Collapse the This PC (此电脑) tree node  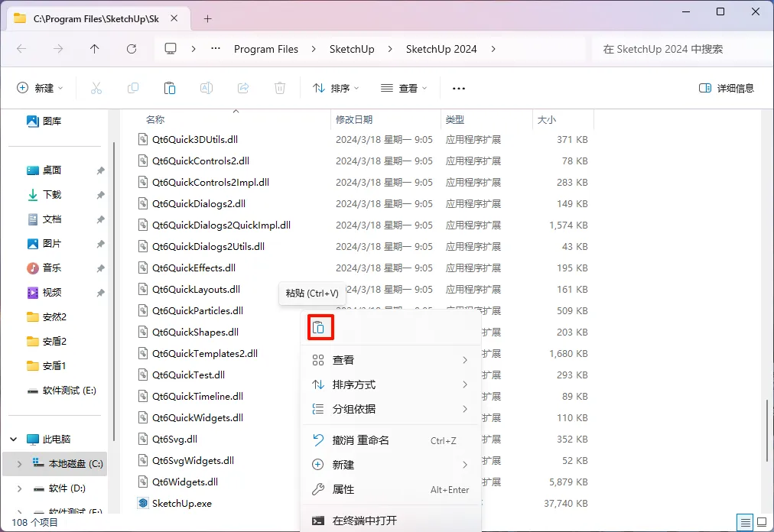tap(13, 440)
